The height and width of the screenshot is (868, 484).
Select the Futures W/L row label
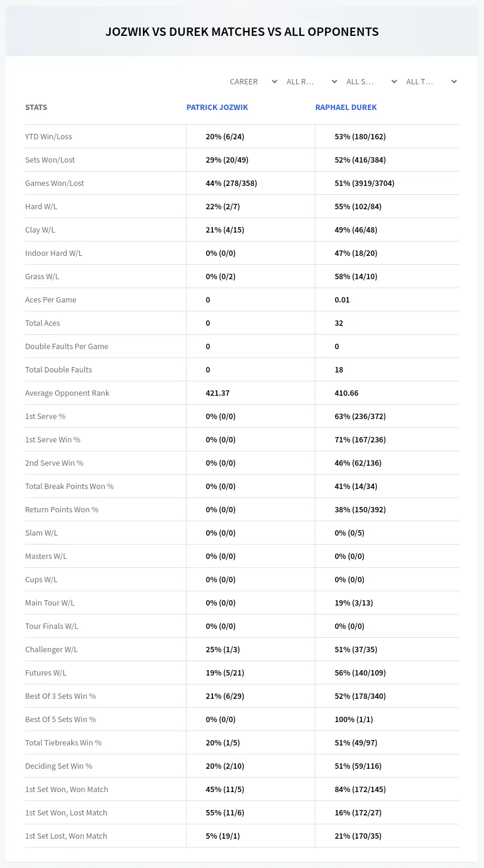45,673
